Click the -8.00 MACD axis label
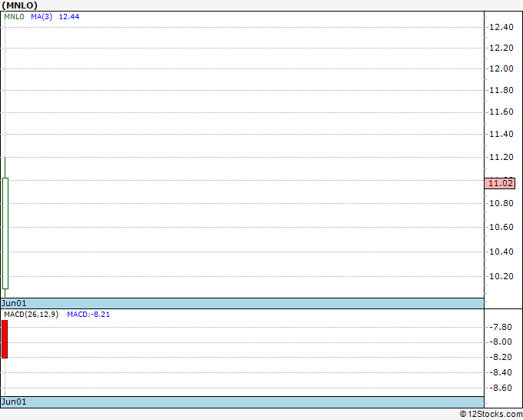This screenshot has width=523, height=420. (501, 342)
